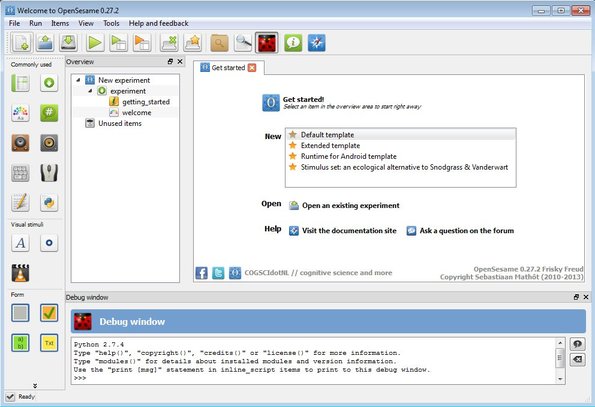
Task: Open the File menu
Action: pyautogui.click(x=14, y=23)
